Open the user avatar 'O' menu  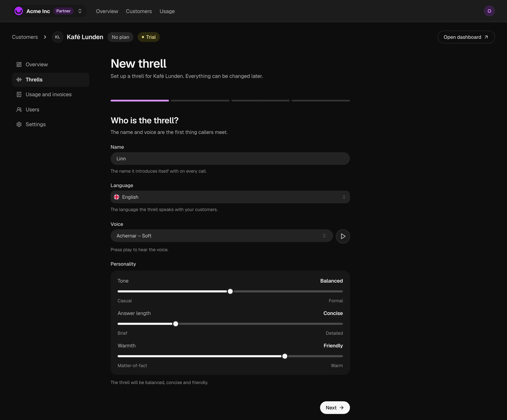[489, 11]
